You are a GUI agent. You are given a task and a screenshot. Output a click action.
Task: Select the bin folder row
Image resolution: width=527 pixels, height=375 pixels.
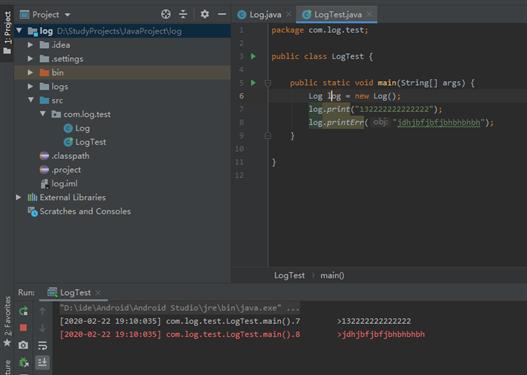coord(122,72)
